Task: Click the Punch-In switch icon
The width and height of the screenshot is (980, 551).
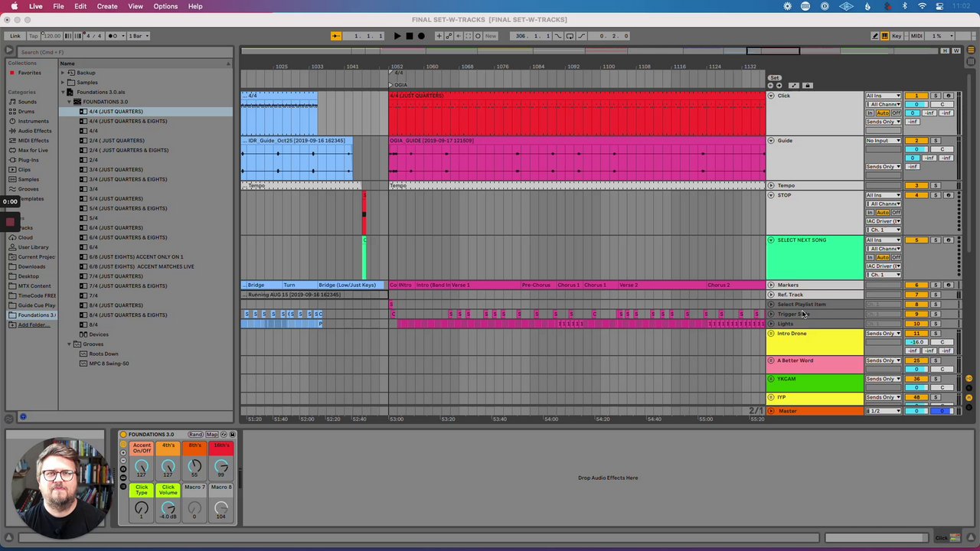Action: 560,36
